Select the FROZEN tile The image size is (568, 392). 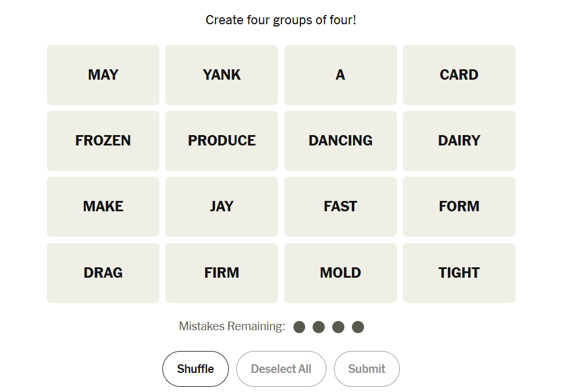tap(103, 141)
